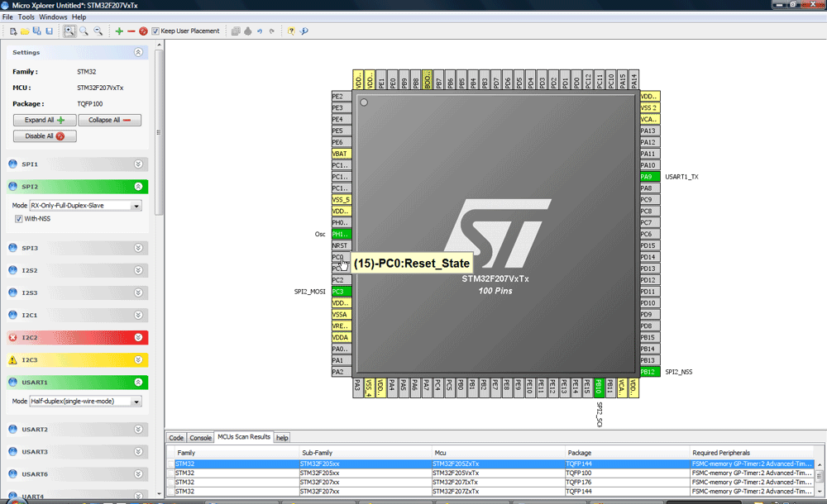Image resolution: width=827 pixels, height=504 pixels.
Task: Uncheck the With-NSS checkbox under SPI2
Action: coord(19,219)
